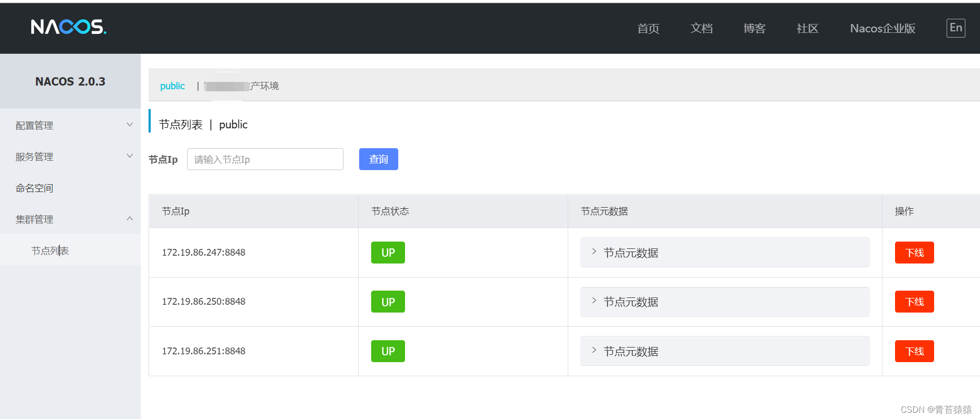Image resolution: width=980 pixels, height=419 pixels.
Task: Toggle the 服务管理 chevron arrow
Action: point(130,156)
